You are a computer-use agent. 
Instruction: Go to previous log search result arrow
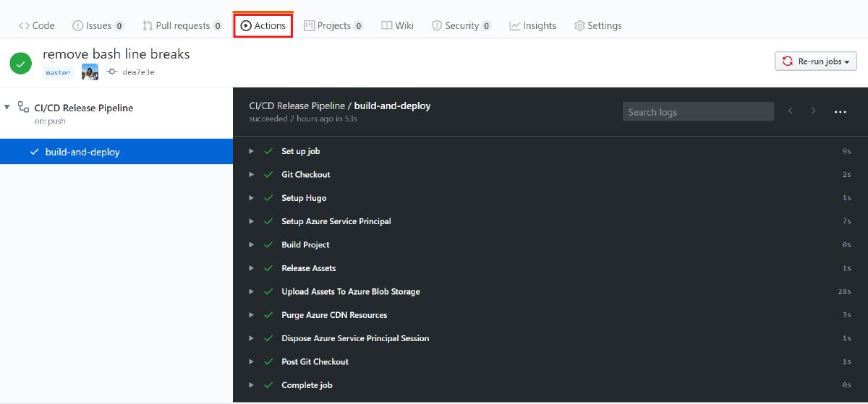tap(791, 111)
